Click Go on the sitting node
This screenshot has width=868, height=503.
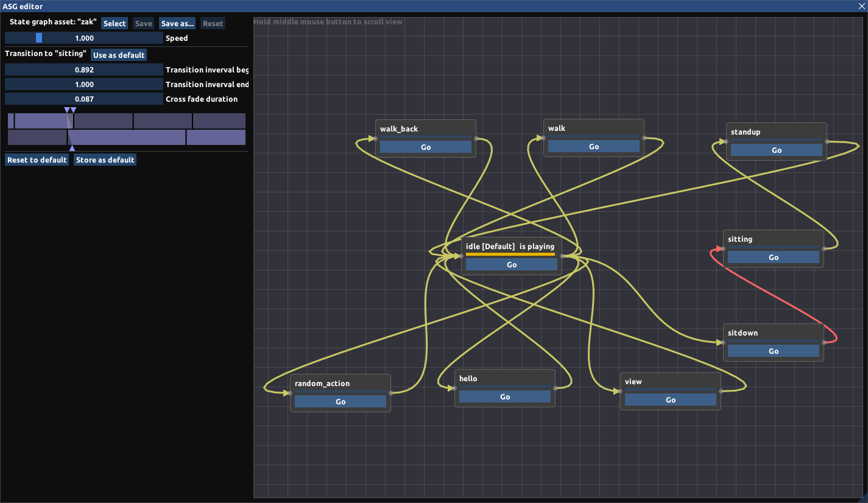(x=774, y=257)
